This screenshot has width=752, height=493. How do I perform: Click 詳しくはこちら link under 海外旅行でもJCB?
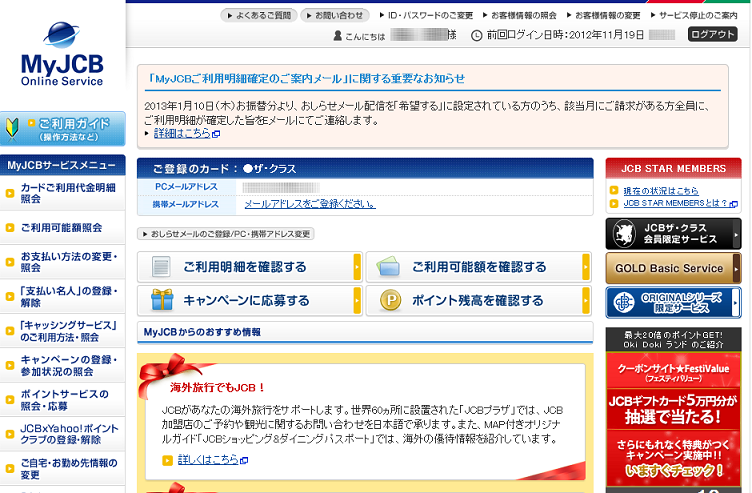[208, 459]
